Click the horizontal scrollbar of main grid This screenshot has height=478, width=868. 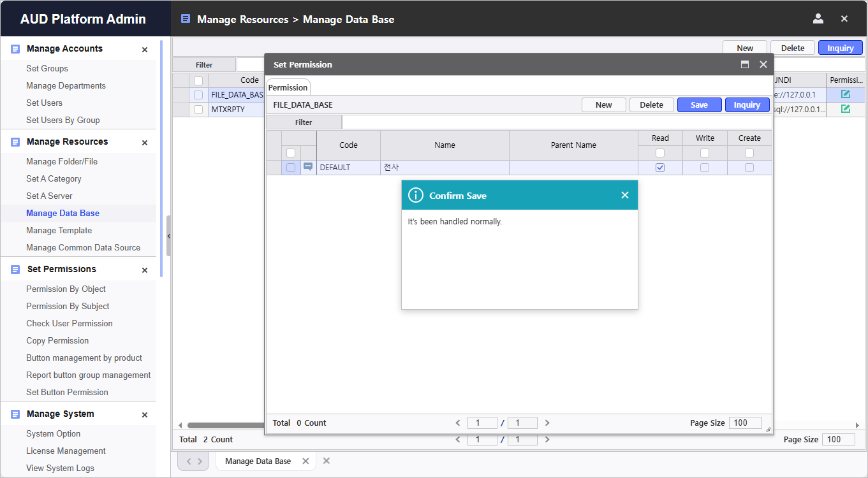[226, 425]
